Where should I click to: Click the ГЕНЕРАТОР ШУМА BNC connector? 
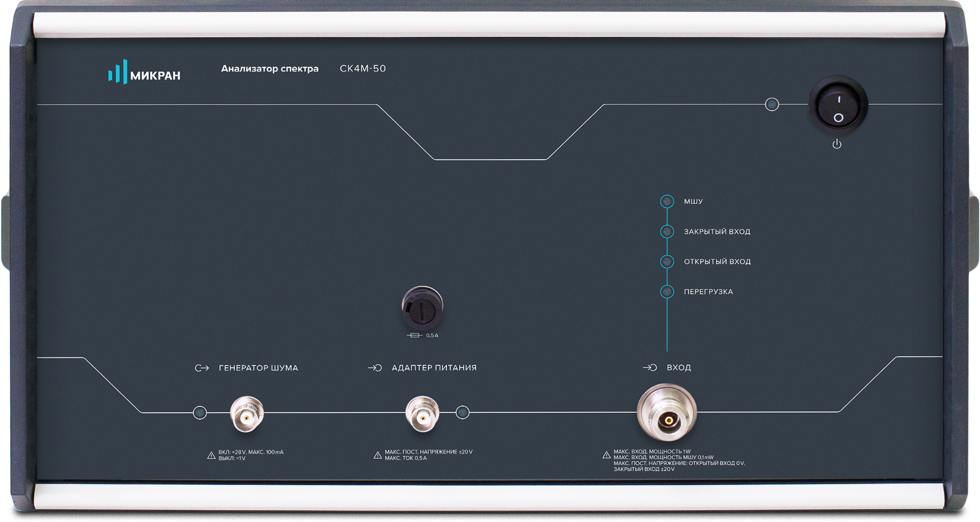(x=247, y=414)
